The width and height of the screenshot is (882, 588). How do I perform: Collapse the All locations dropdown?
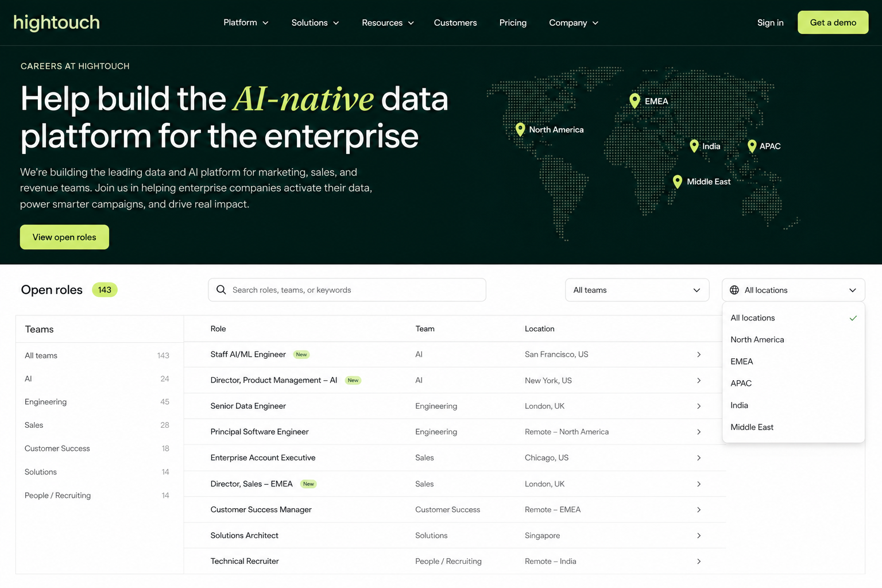click(793, 290)
